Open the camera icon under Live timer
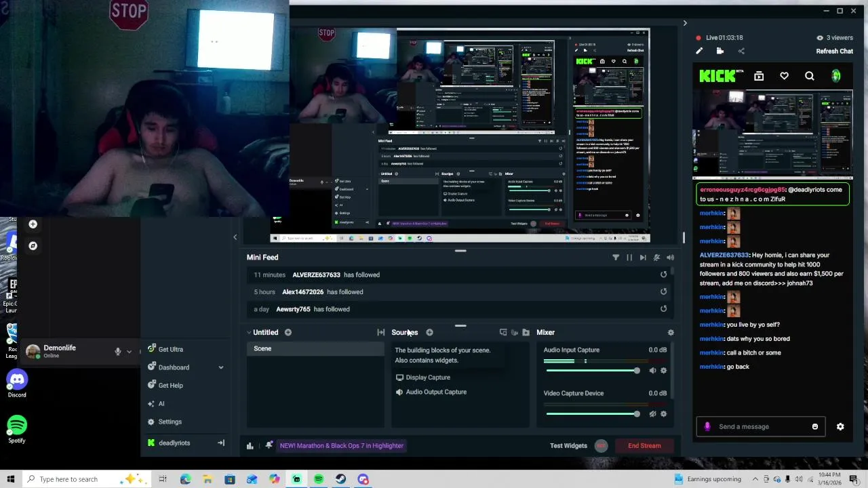Image resolution: width=868 pixels, height=488 pixels. (720, 51)
